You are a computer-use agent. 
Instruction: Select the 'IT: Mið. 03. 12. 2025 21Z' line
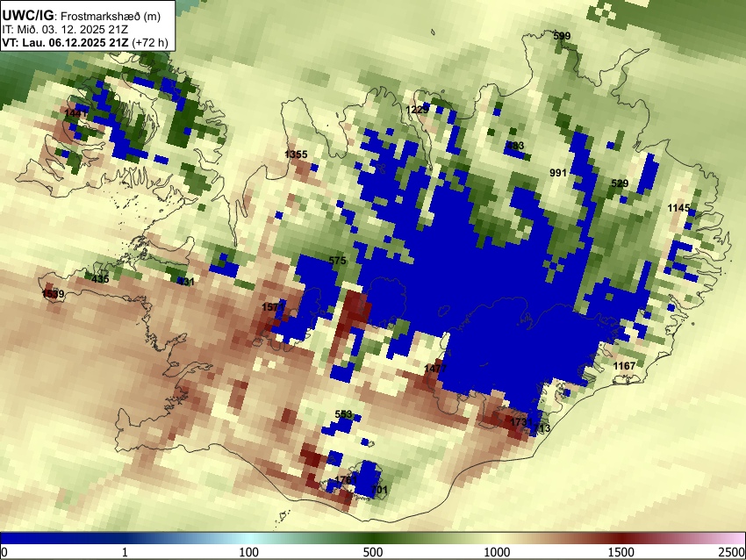64,30
